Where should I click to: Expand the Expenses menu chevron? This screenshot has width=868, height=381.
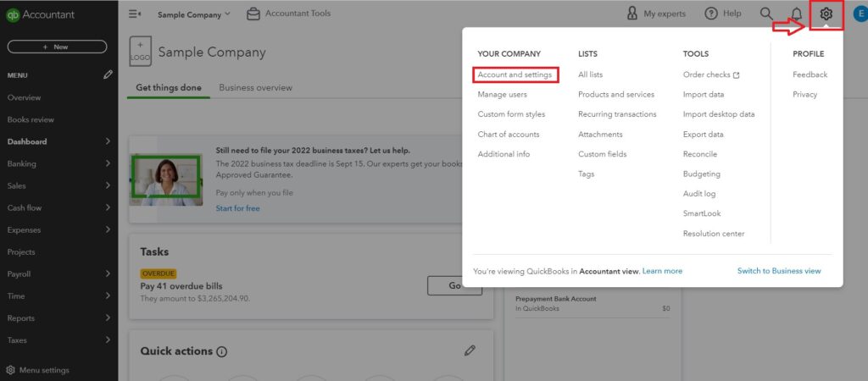pos(108,229)
